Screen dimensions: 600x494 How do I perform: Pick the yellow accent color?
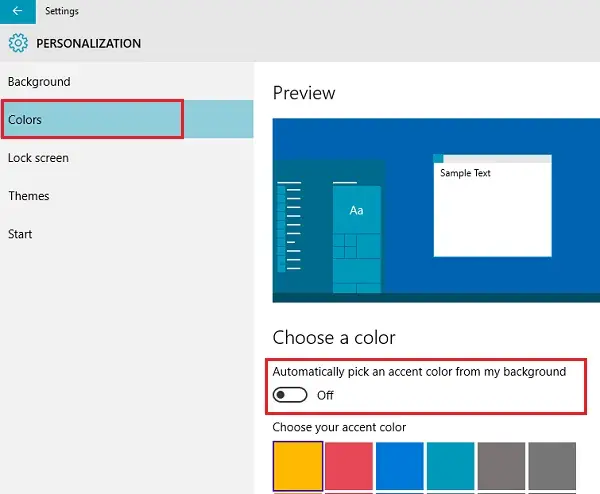click(x=298, y=465)
